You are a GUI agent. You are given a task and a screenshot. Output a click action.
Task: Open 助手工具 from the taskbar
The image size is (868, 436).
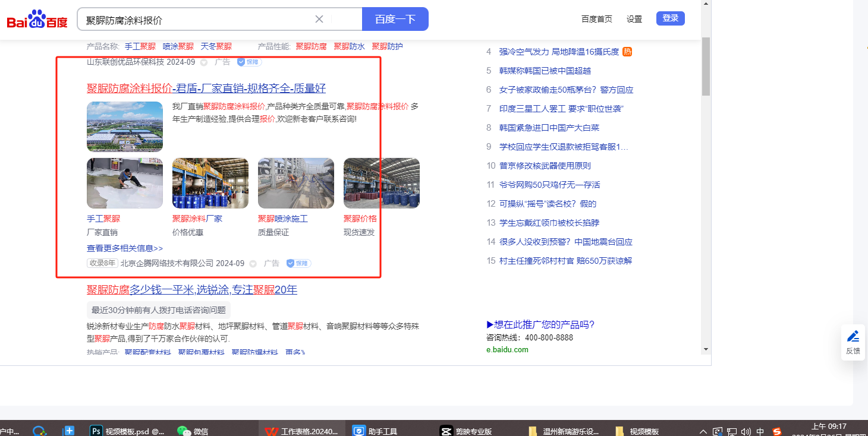coord(375,431)
